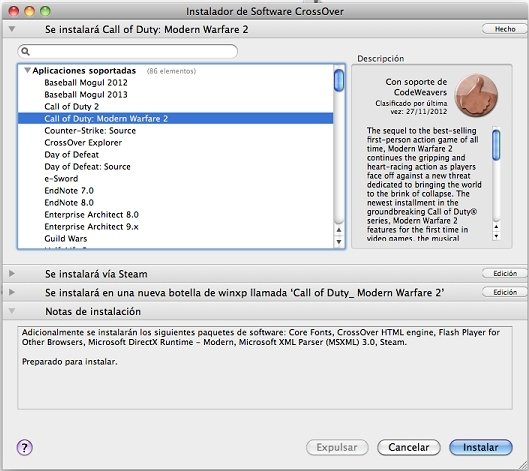Viewport: 529px width, 471px height.
Task: Select Baseball Mogul 2012 in list
Action: click(x=86, y=83)
